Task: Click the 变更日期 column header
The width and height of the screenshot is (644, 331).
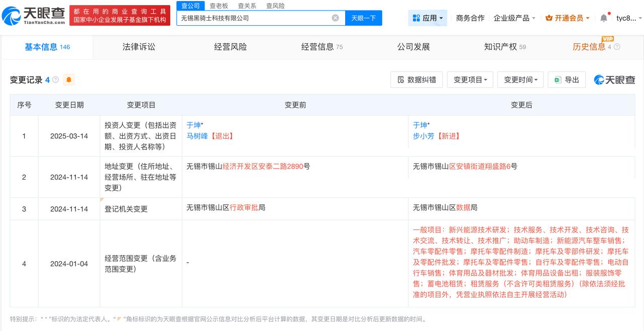Action: [x=69, y=105]
